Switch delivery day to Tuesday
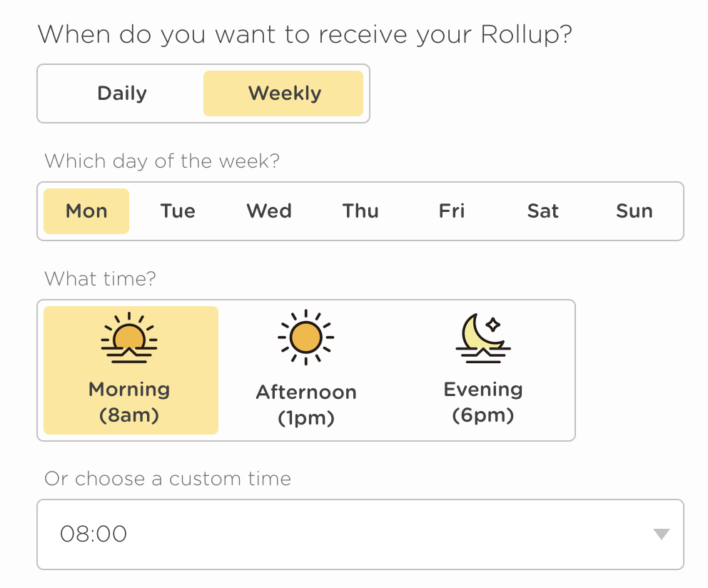Viewport: 708px width, 588px height. [177, 211]
